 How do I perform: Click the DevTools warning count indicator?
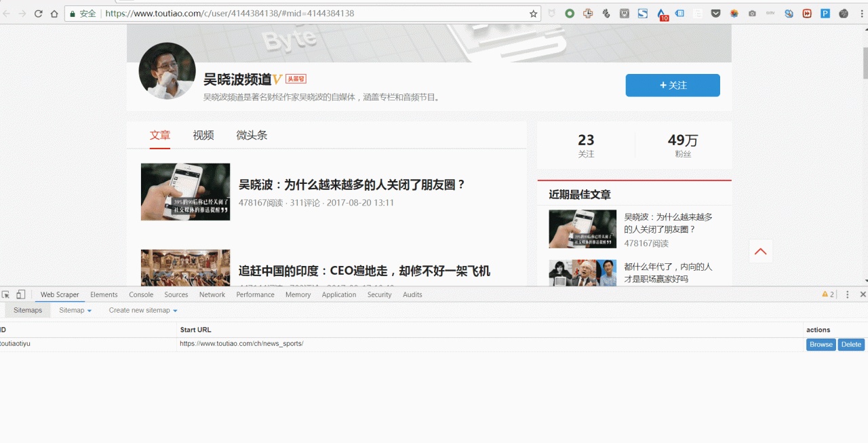tap(828, 294)
